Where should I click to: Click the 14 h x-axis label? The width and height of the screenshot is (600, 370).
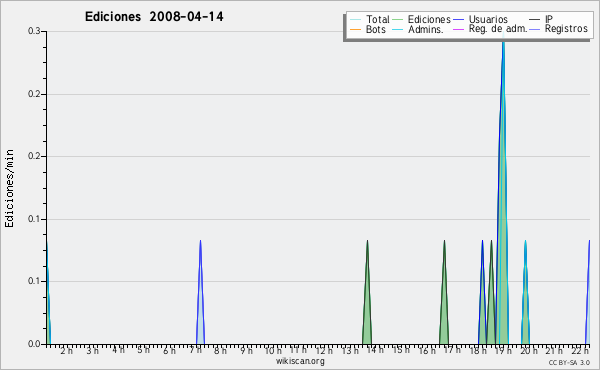pos(375,350)
